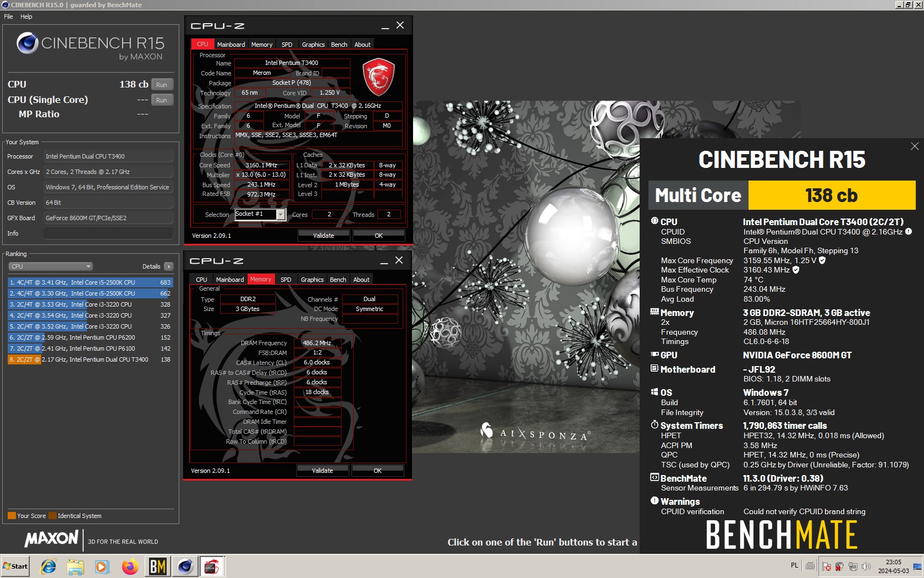Click the on-screen keyboard tray icon

810,565
